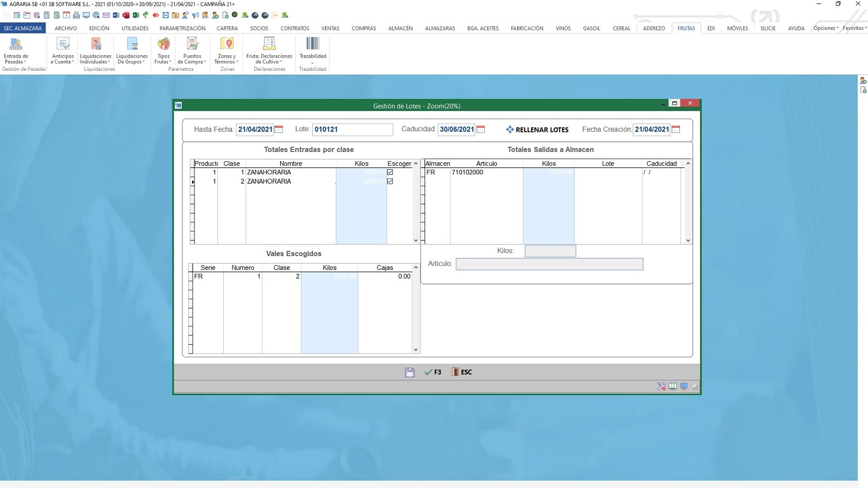Open Declaraciones de Cultivo ribbon icon
This screenshot has width=868, height=488.
pyautogui.click(x=269, y=44)
